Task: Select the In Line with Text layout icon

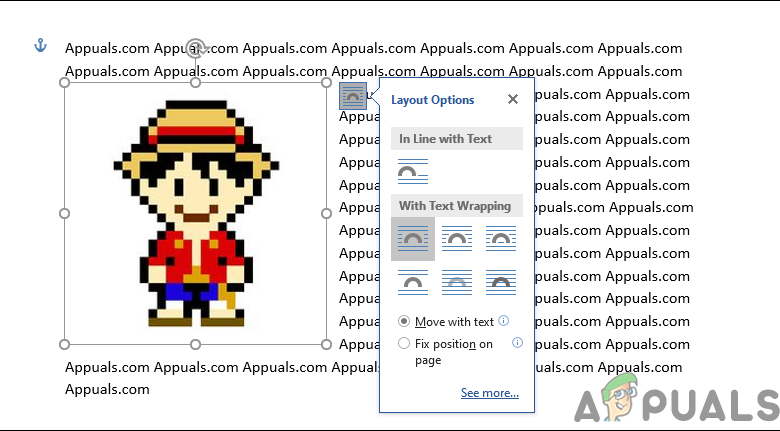Action: tap(413, 172)
